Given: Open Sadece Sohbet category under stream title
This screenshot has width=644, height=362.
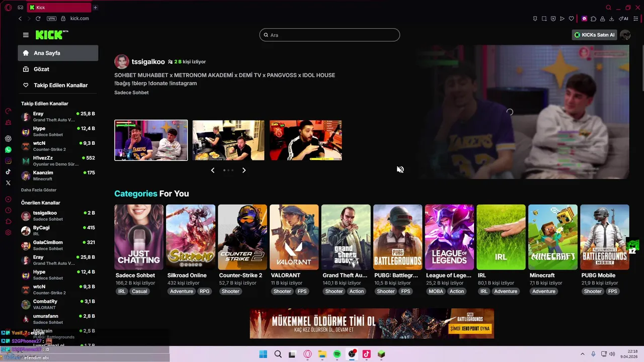Looking at the screenshot, I should (131, 93).
